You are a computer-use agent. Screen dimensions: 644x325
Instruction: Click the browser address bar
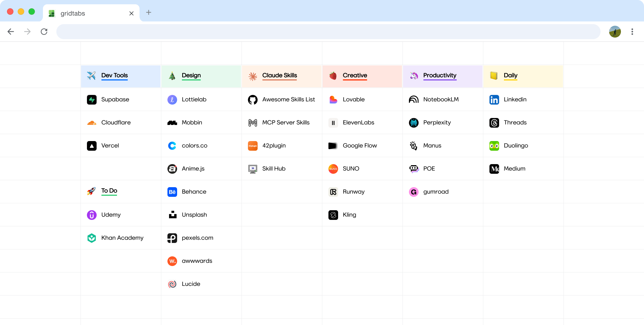click(x=328, y=32)
